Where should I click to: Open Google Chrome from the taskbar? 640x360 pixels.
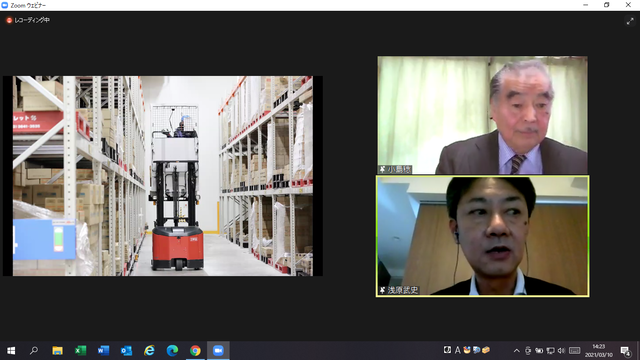(x=195, y=351)
